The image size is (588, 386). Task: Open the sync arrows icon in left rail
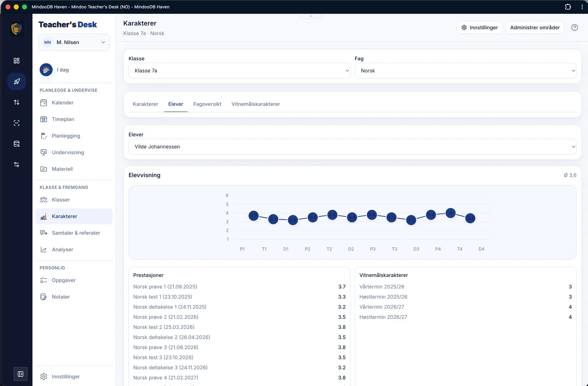coord(17,102)
